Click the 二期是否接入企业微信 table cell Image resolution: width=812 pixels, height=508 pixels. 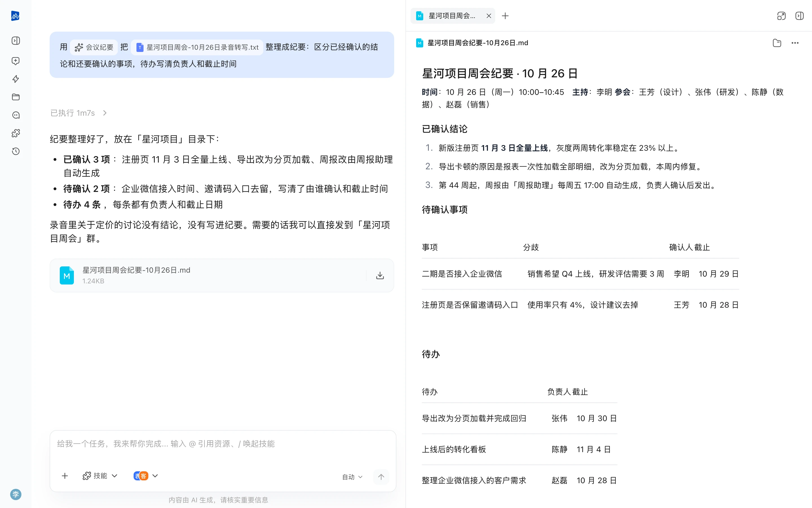462,274
